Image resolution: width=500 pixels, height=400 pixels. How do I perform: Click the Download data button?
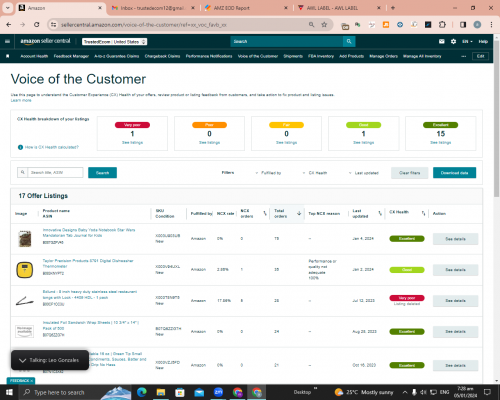coord(454,173)
